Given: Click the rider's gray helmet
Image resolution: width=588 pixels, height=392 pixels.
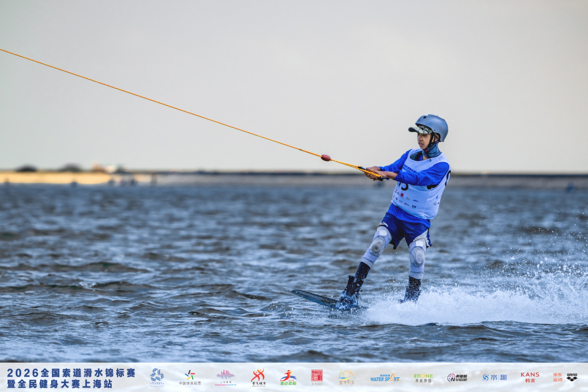Looking at the screenshot, I should click(431, 127).
